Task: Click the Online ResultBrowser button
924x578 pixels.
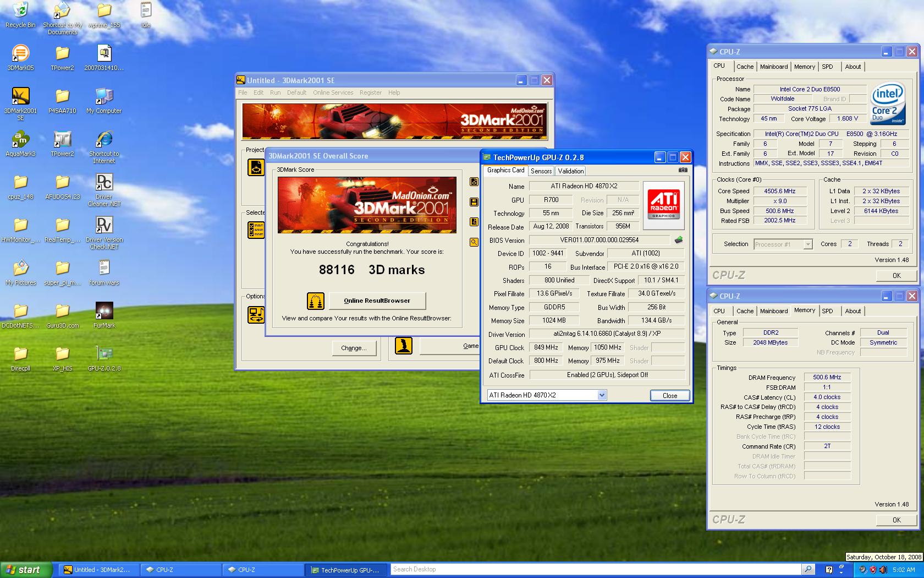Action: (x=377, y=301)
